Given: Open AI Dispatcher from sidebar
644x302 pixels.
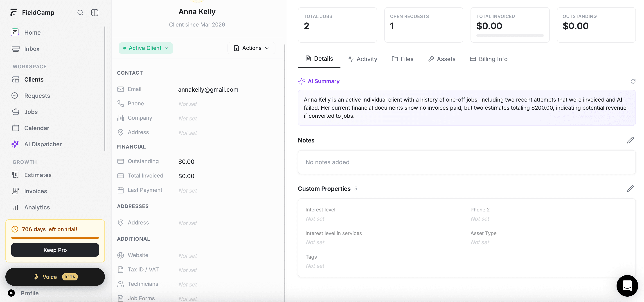Looking at the screenshot, I should [x=43, y=144].
